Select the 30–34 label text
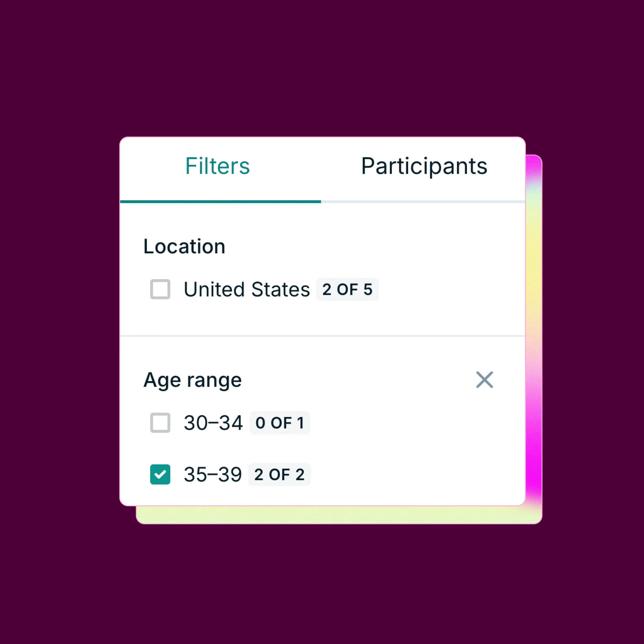Screen dimensions: 644x644 point(213,423)
